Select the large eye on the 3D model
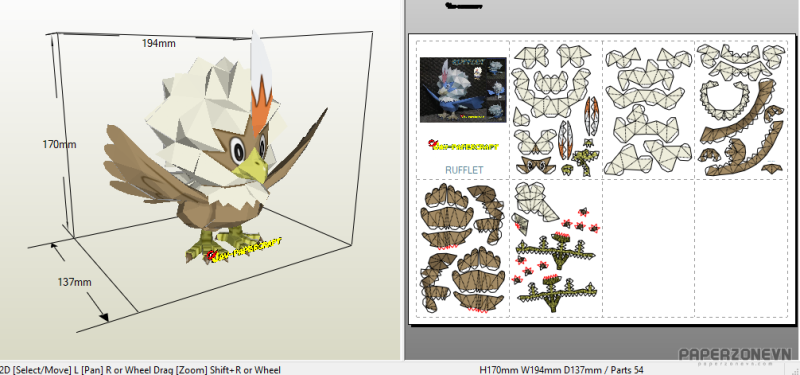Image resolution: width=800 pixels, height=375 pixels. 237,150
